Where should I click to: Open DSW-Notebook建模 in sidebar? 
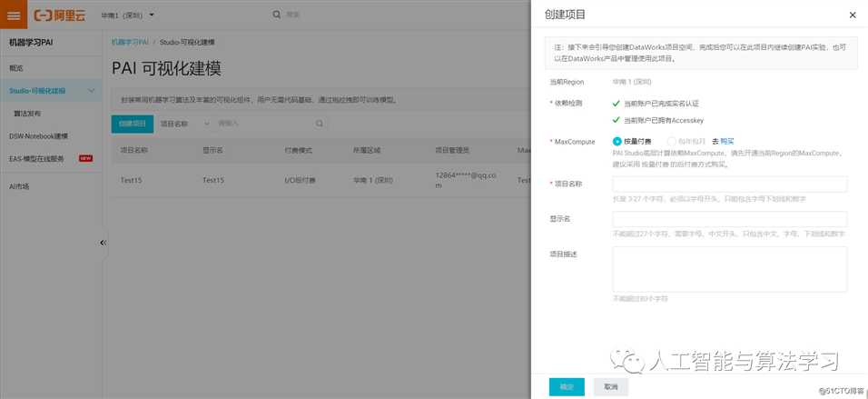click(x=38, y=136)
